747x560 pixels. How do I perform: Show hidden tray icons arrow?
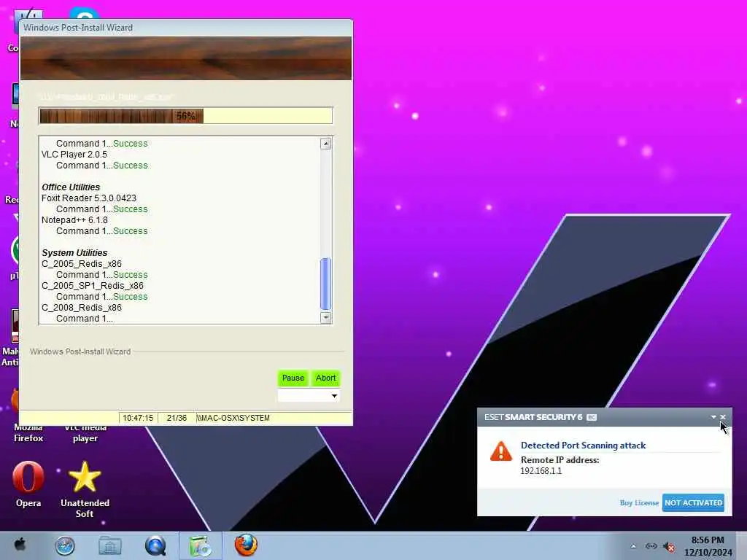point(633,546)
